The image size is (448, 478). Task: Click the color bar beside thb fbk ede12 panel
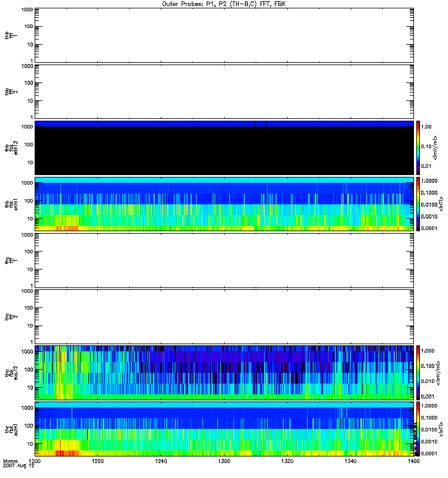[x=418, y=148]
